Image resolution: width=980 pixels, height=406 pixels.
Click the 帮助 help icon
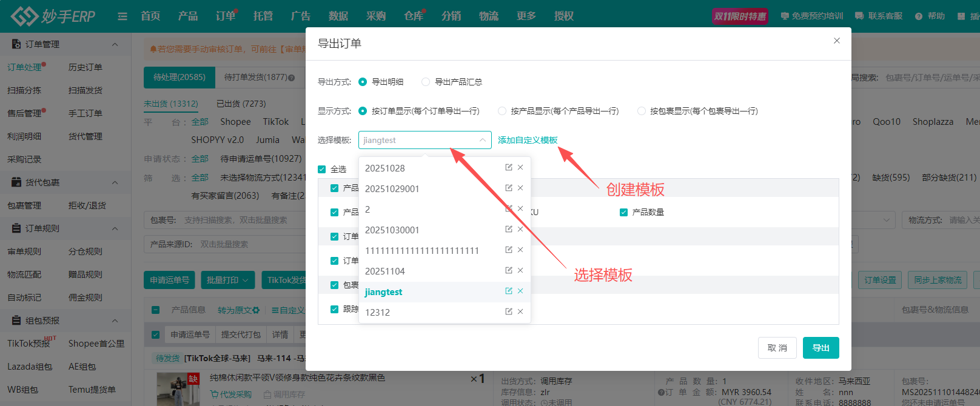pyautogui.click(x=919, y=16)
